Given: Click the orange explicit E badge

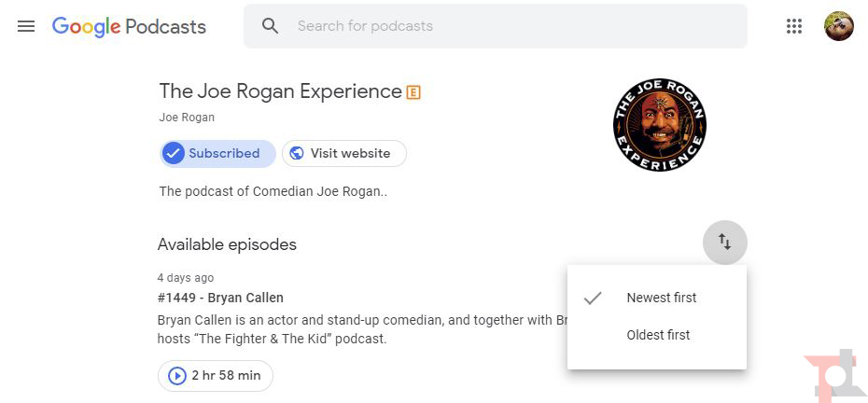Looking at the screenshot, I should 413,92.
